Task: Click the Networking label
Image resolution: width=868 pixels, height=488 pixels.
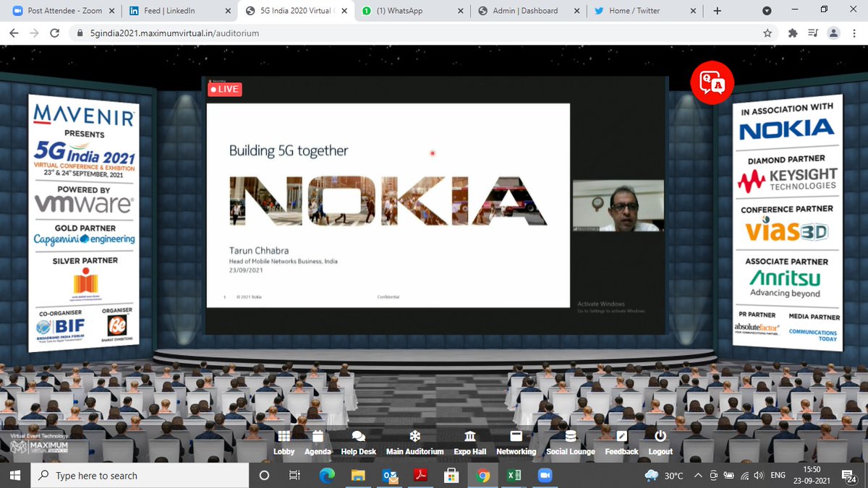Action: (516, 452)
